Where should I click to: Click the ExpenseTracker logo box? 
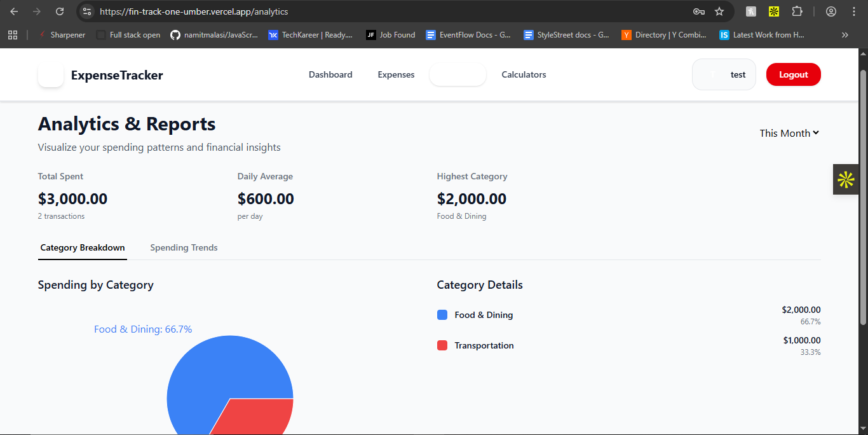click(51, 75)
